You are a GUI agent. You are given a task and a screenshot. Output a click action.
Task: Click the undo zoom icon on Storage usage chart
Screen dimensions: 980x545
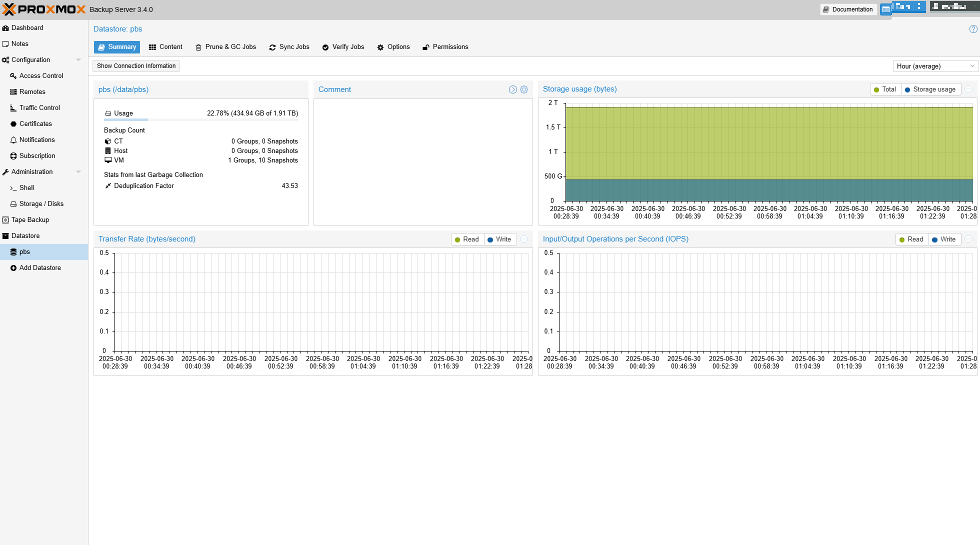tap(968, 89)
